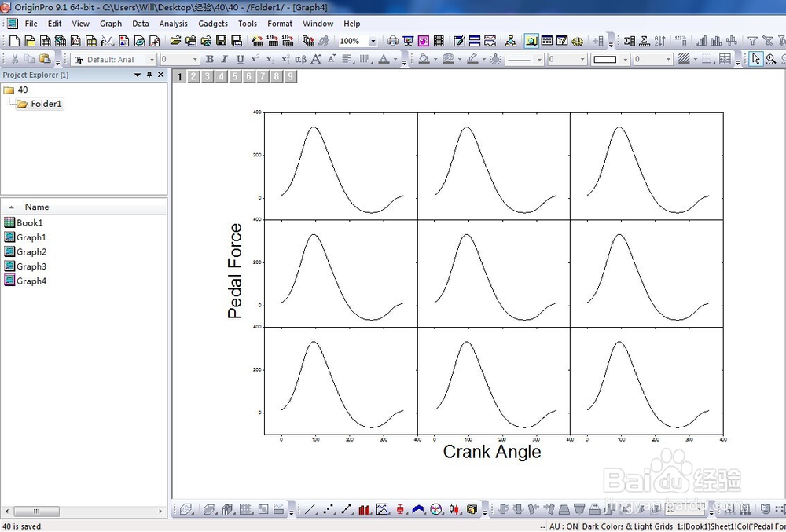The height and width of the screenshot is (532, 786).
Task: Open the Graph menu
Action: click(x=111, y=24)
